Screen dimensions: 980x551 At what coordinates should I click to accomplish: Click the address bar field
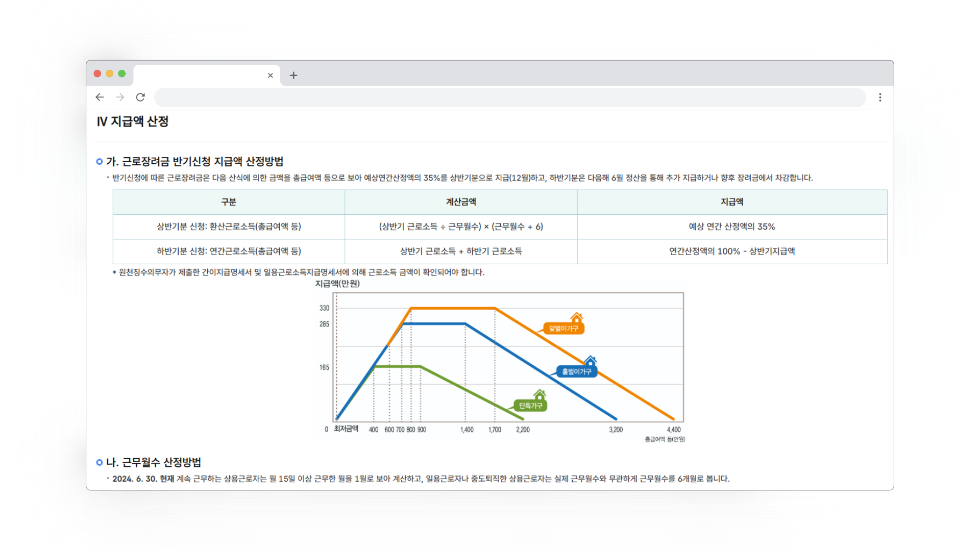point(509,97)
